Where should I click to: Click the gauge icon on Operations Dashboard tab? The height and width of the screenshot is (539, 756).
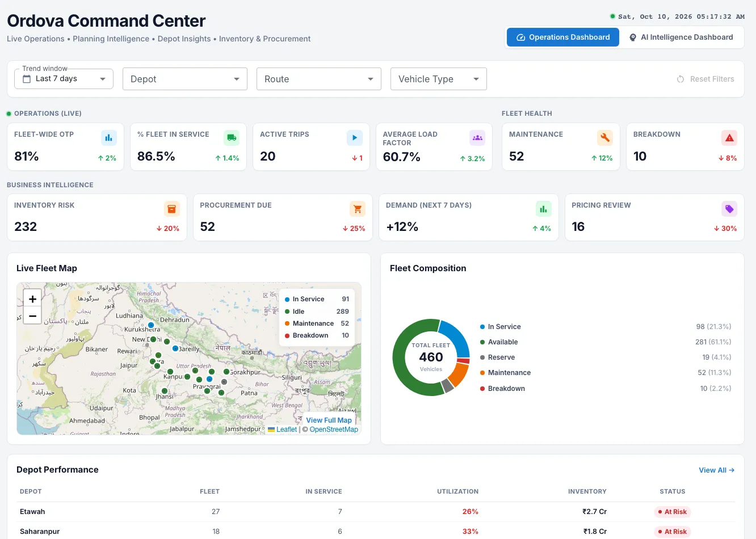point(520,37)
